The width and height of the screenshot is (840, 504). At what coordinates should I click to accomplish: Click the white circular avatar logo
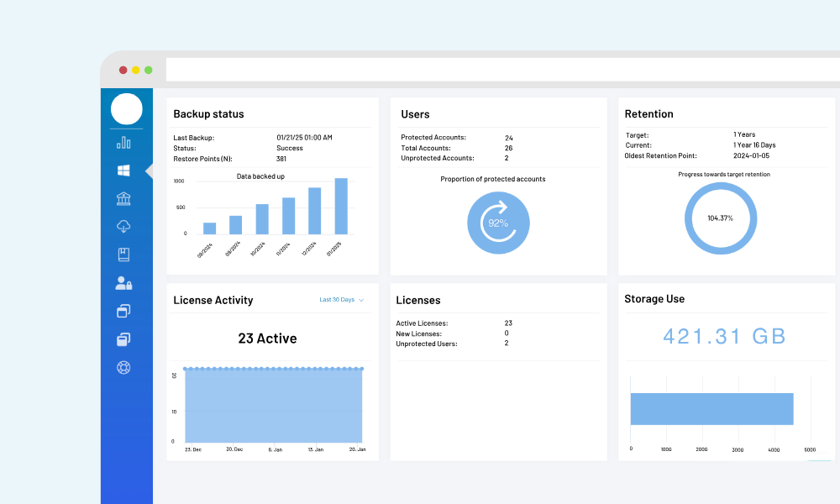click(x=127, y=109)
